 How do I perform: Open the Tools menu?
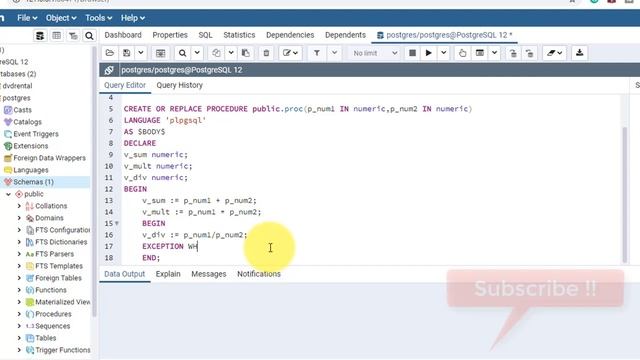coord(98,18)
